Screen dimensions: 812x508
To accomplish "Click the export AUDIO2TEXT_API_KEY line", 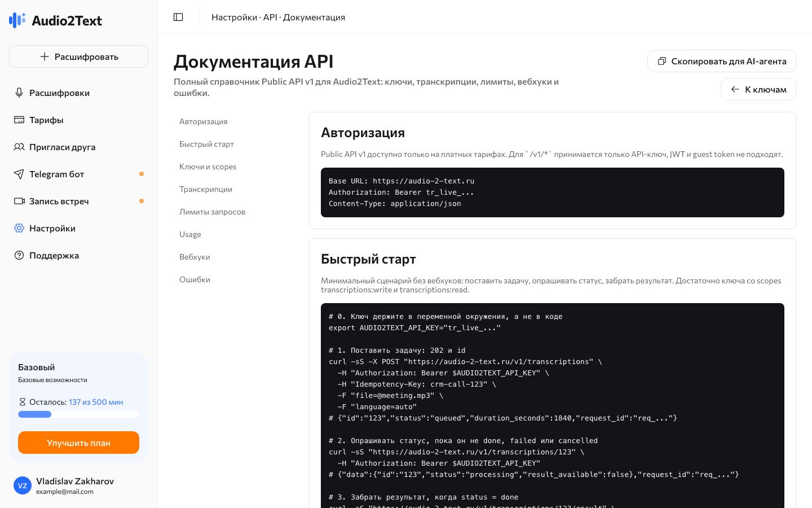I will pos(414,328).
